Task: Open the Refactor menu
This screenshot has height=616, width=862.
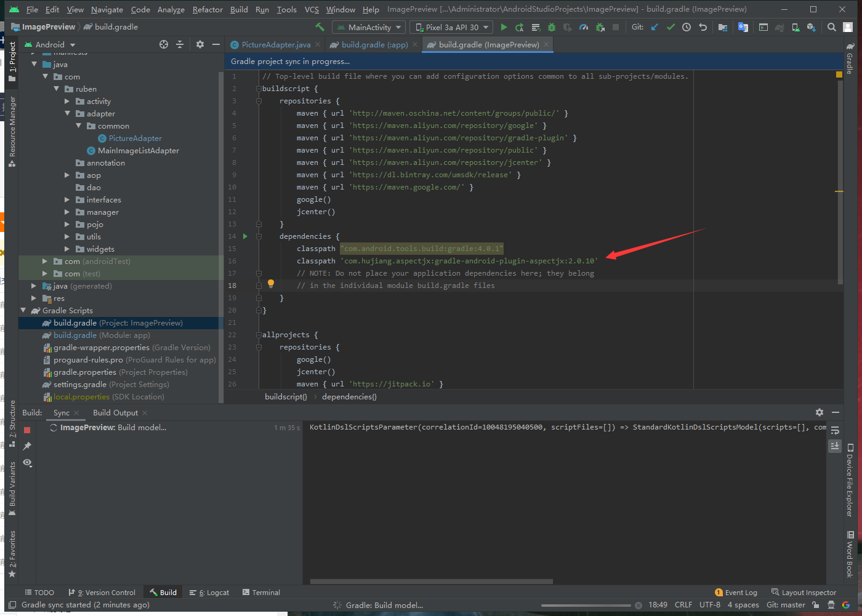Action: [x=207, y=9]
